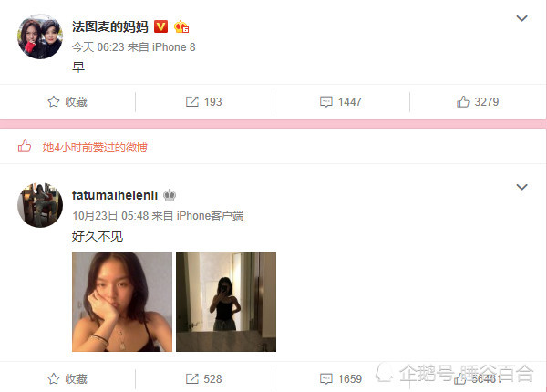Viewport: 547px width, 392px height.
Task: Click the iPhone 8 source link
Action: [x=174, y=47]
